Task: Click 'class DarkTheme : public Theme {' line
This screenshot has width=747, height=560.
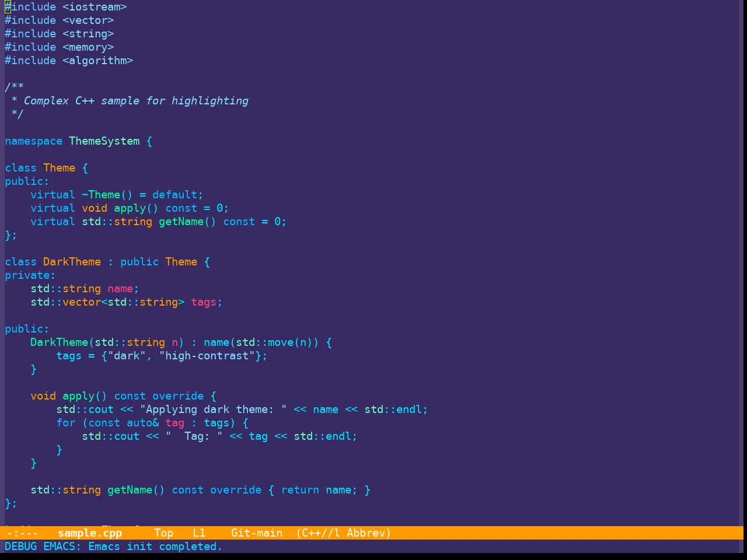Action: (x=107, y=262)
